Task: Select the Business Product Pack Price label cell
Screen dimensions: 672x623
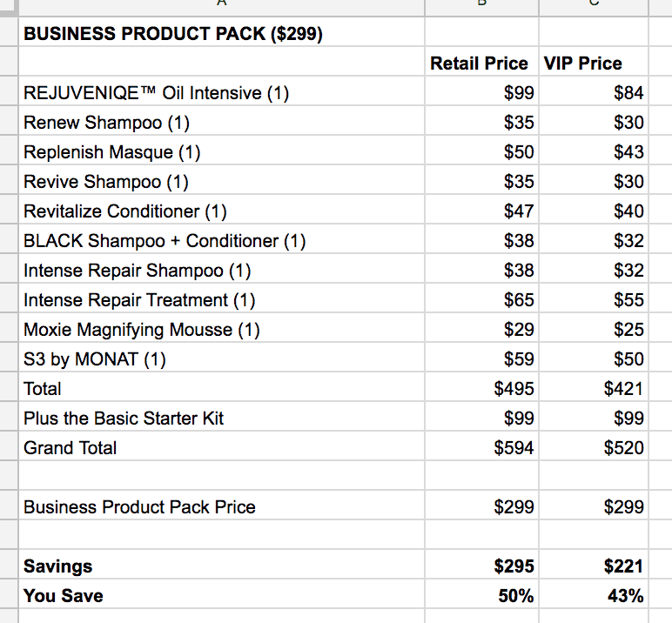Action: tap(140, 507)
